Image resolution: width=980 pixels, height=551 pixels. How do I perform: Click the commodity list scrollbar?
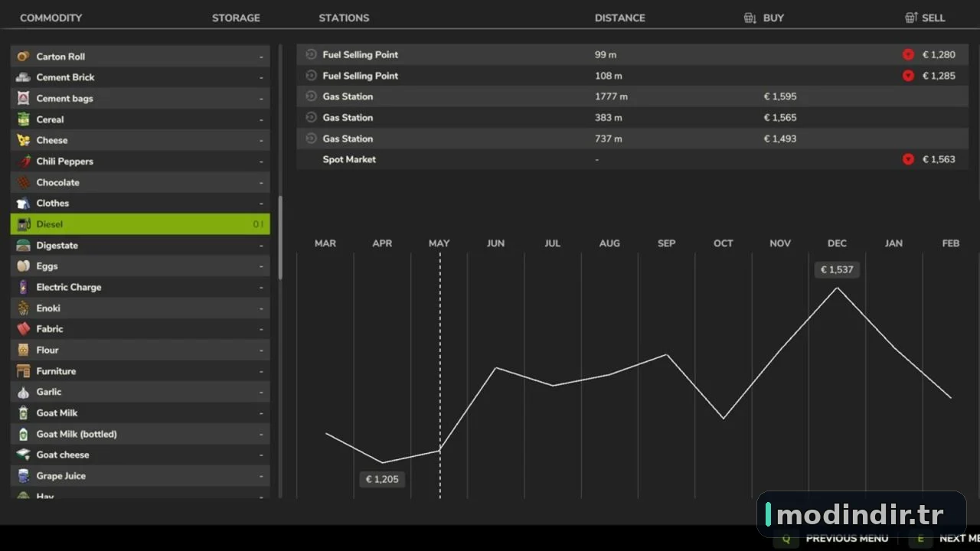click(x=280, y=237)
